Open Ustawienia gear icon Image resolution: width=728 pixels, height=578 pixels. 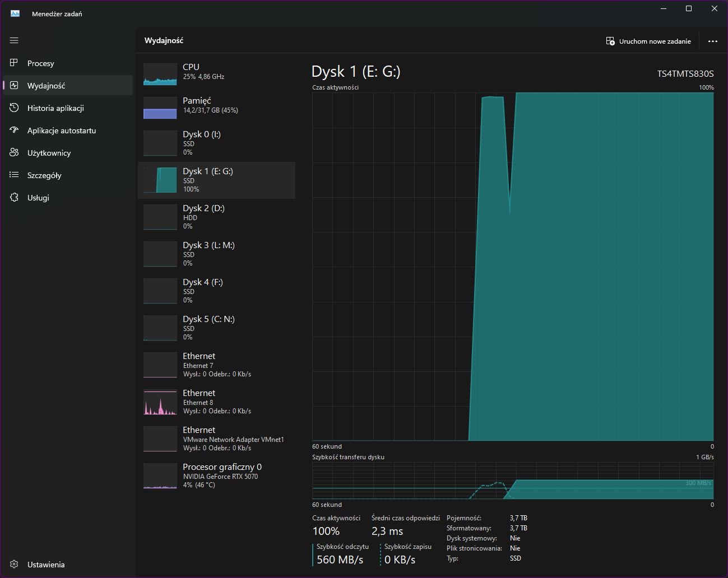[x=14, y=564]
